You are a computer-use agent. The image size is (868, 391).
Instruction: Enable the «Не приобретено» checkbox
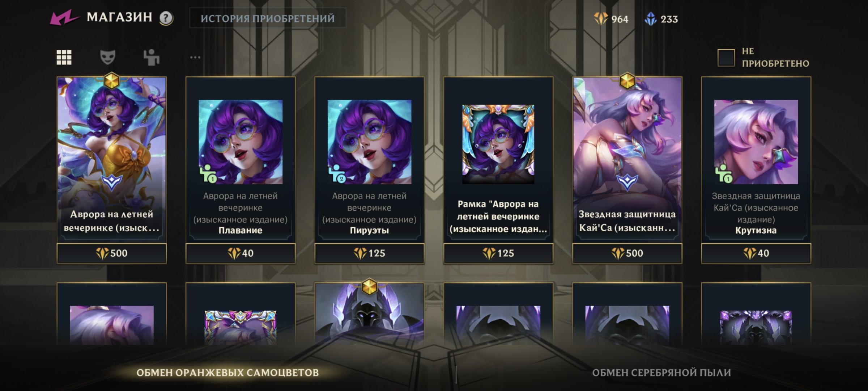pyautogui.click(x=726, y=58)
